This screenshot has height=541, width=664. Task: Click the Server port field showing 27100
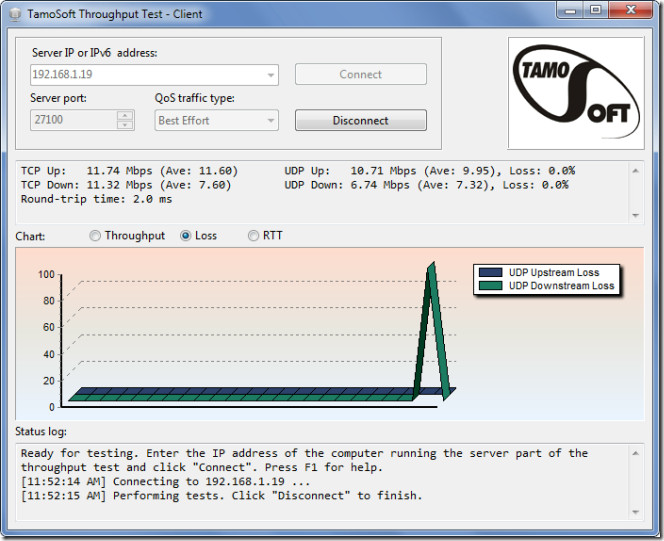[x=82, y=120]
